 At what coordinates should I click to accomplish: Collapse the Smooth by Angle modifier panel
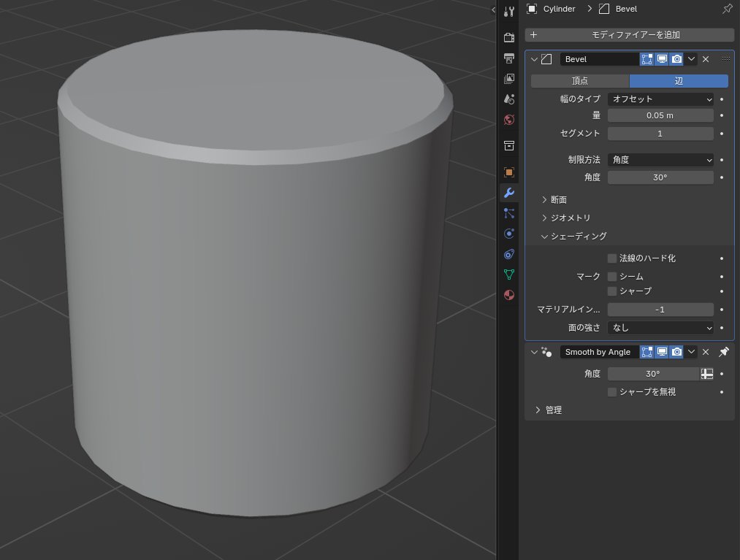click(534, 353)
